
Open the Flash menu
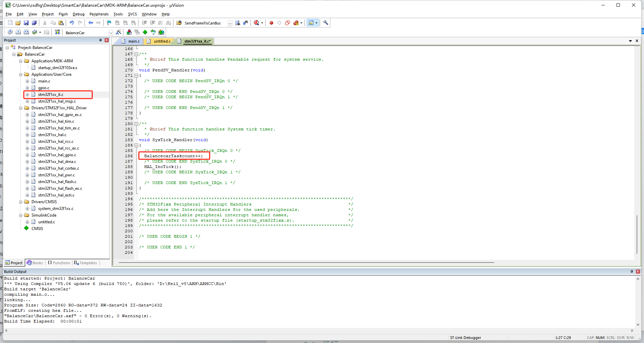coord(63,14)
